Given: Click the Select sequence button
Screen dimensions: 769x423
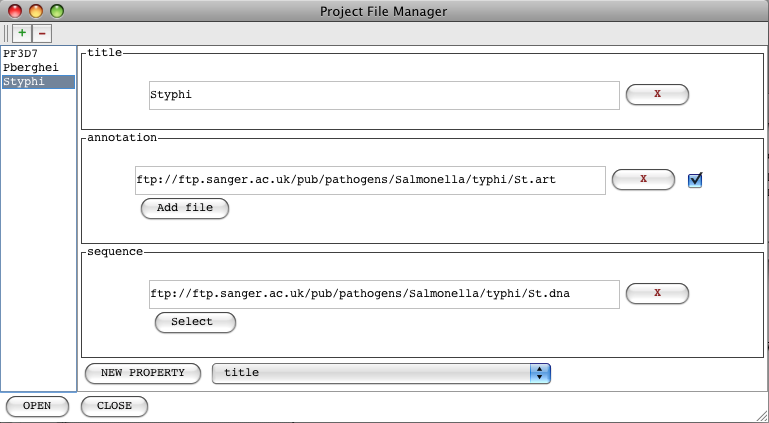Looking at the screenshot, I should (195, 322).
